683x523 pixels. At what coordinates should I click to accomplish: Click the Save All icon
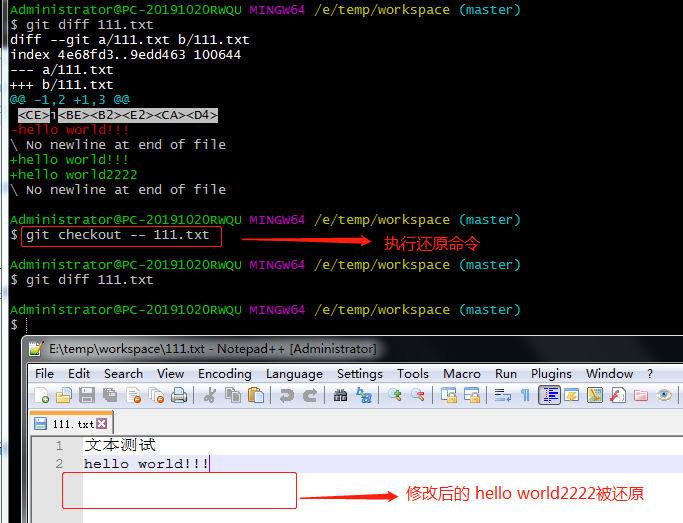click(x=110, y=395)
